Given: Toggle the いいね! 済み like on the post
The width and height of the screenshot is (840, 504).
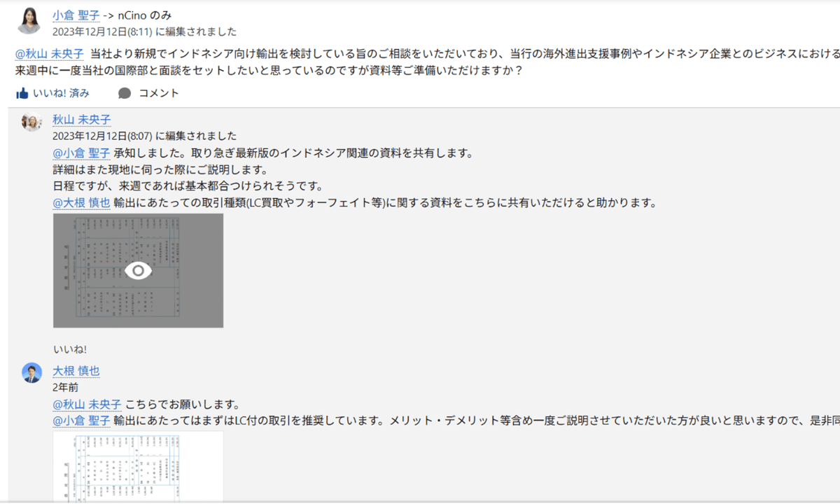Looking at the screenshot, I should tap(61, 93).
